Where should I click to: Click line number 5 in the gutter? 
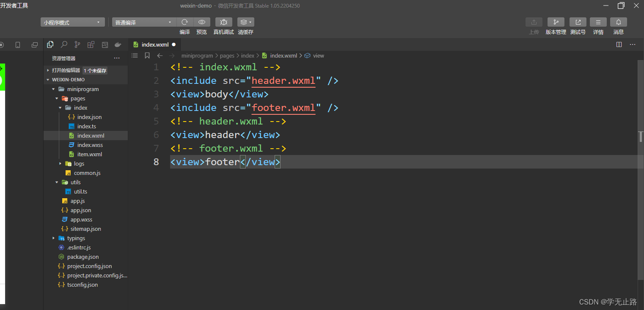click(x=156, y=121)
